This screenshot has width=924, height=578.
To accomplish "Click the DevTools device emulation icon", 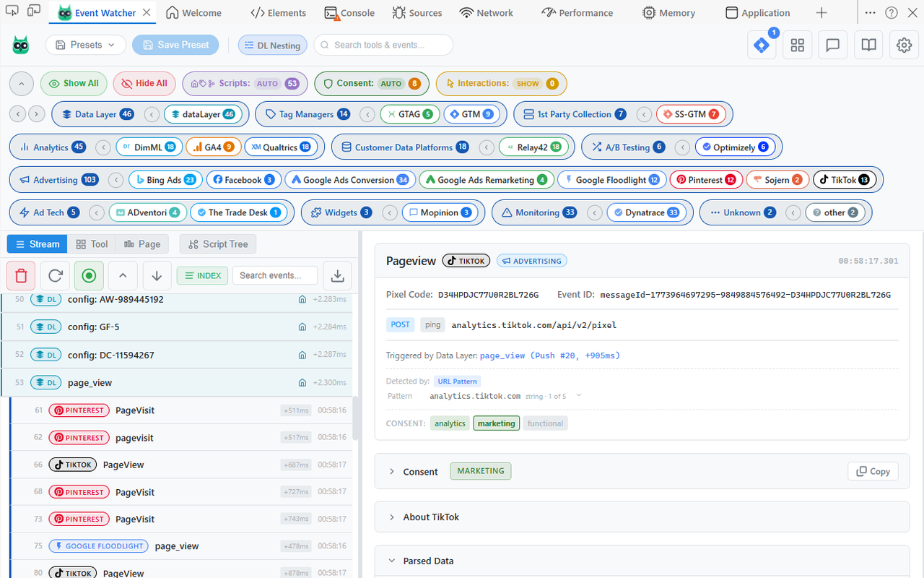I will click(34, 12).
